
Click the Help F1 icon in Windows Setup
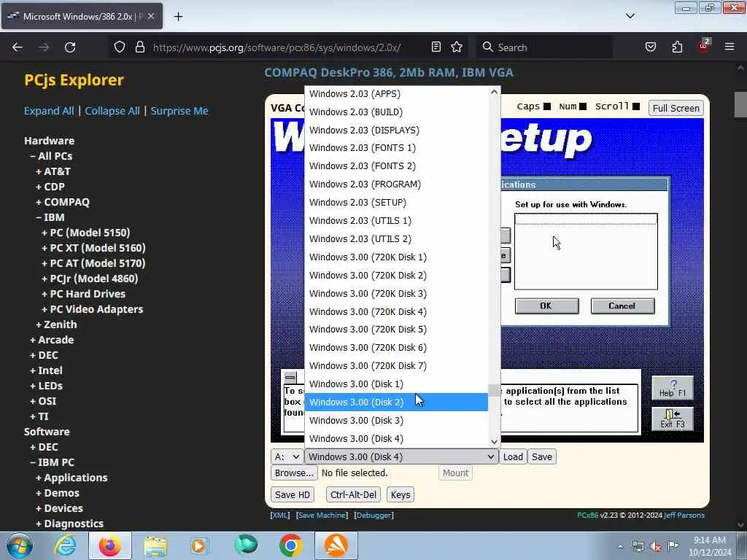(672, 388)
